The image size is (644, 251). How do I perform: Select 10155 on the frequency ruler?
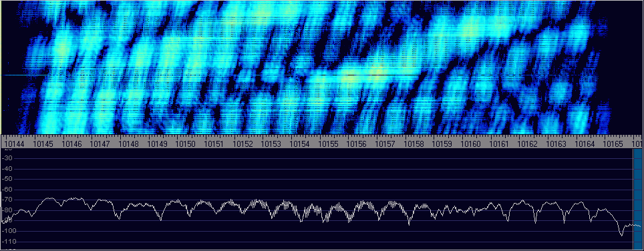tap(328, 144)
